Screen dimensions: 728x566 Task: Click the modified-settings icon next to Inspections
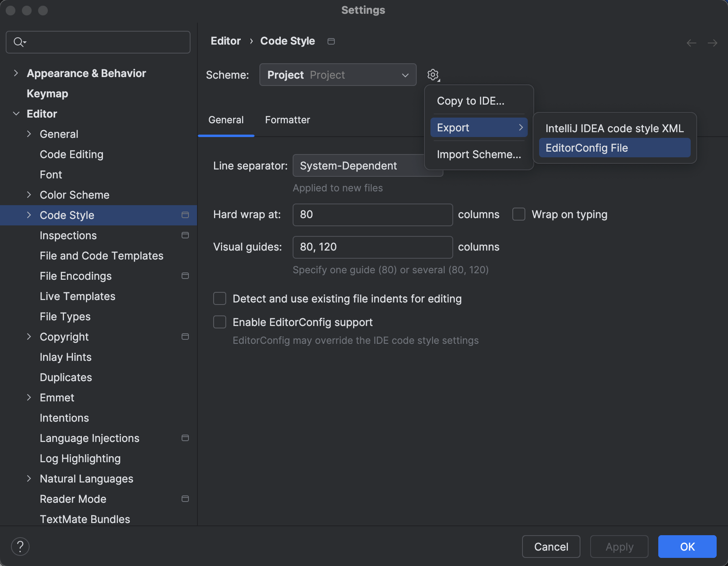[x=185, y=235]
